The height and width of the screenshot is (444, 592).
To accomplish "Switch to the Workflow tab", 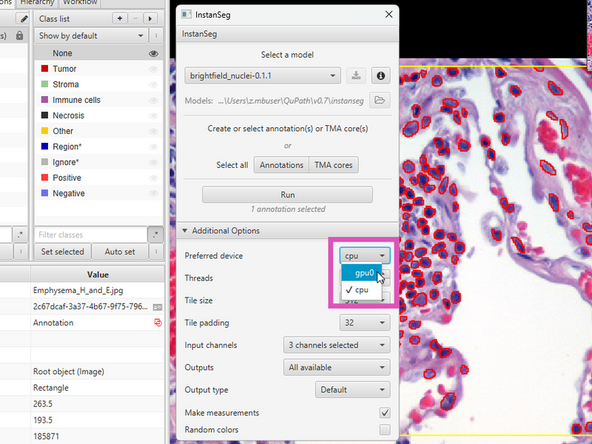I will click(x=80, y=3).
